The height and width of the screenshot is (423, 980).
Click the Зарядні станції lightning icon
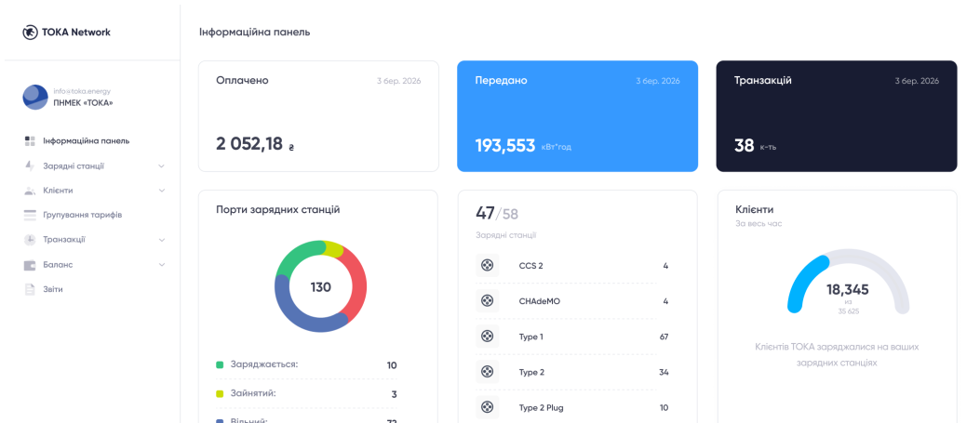tap(30, 166)
